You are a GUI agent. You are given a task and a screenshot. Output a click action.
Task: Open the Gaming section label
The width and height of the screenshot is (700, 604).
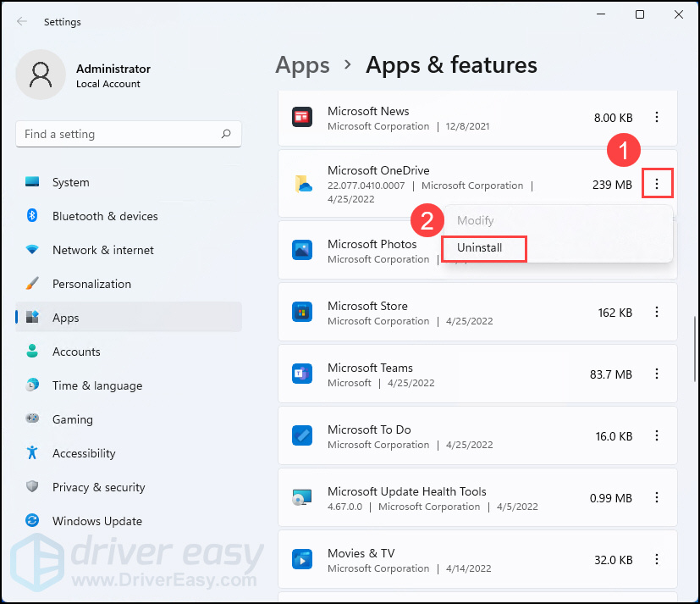73,419
